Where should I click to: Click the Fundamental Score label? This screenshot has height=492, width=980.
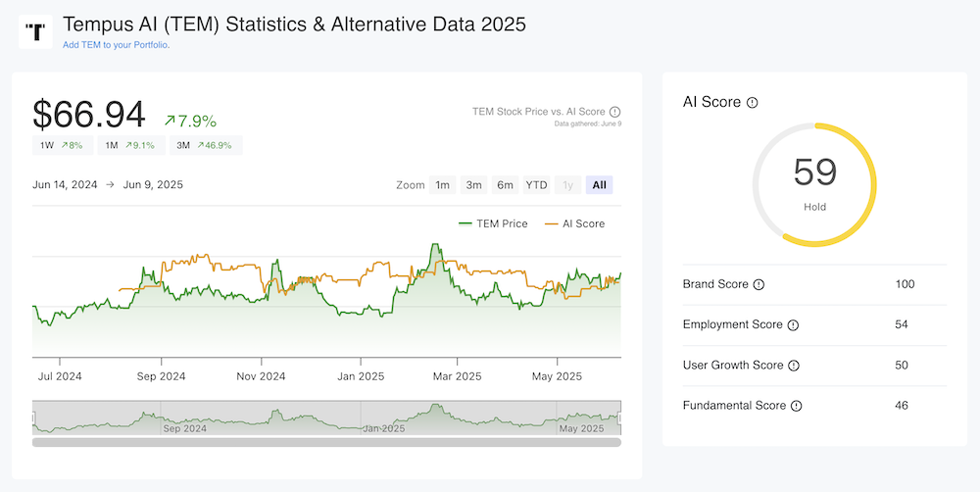point(734,406)
